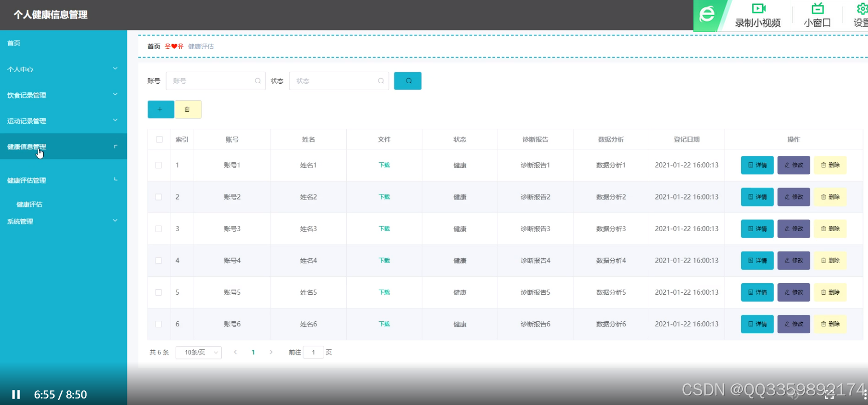Check the checkbox for row 2
This screenshot has width=868, height=405.
(x=159, y=197)
